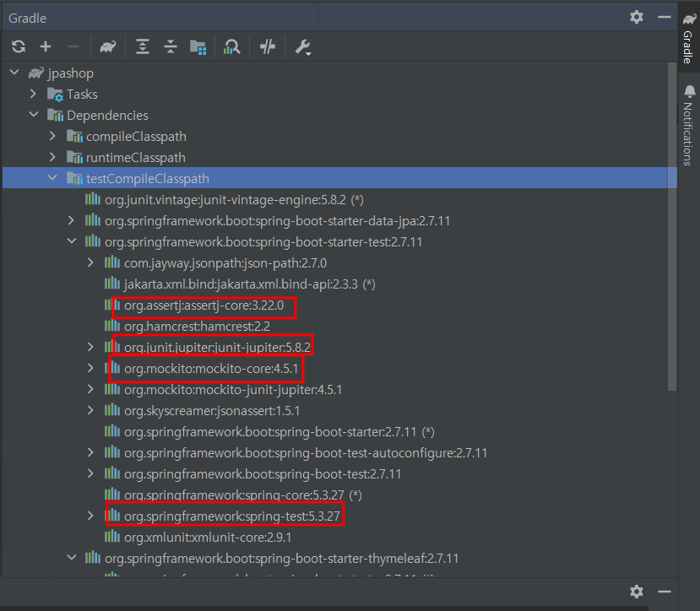Hide the bottom panel

coord(665,592)
